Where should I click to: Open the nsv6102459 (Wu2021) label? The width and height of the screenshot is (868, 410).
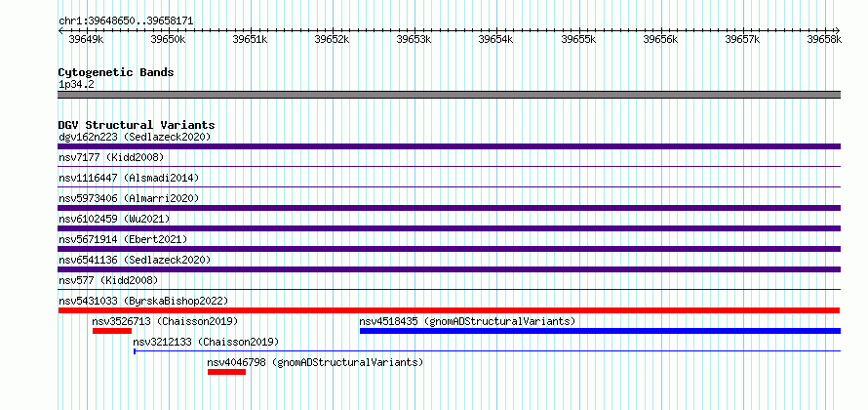pyautogui.click(x=114, y=219)
